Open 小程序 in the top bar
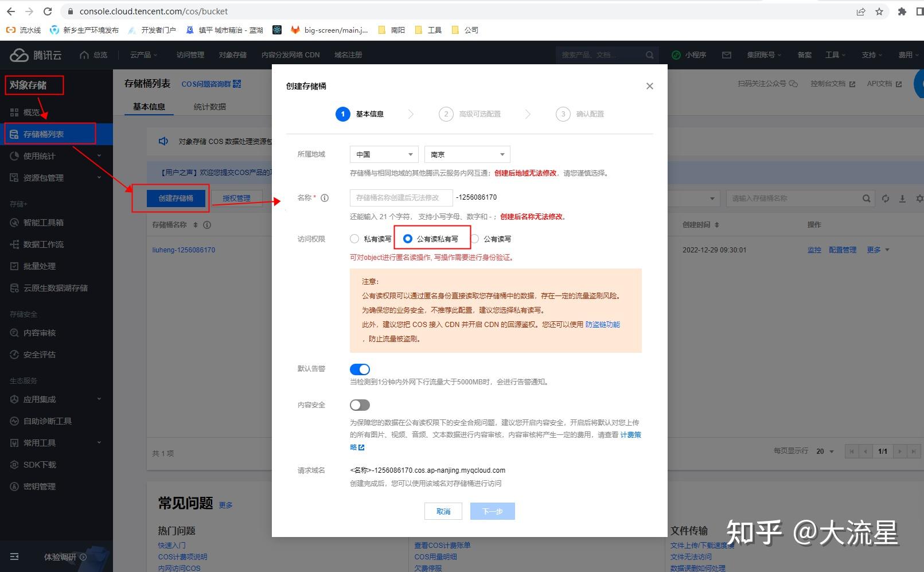This screenshot has width=924, height=572. (689, 55)
